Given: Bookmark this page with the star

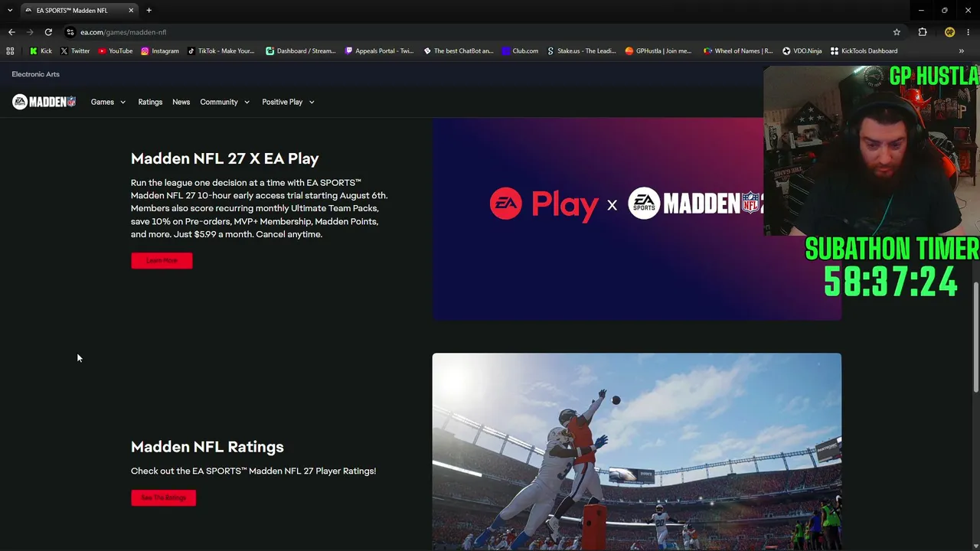Looking at the screenshot, I should [x=897, y=32].
